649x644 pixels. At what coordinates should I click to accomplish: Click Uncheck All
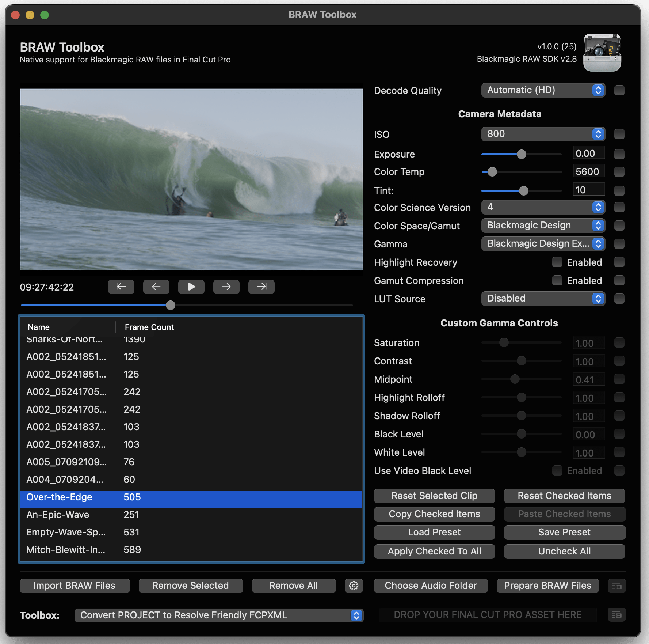click(564, 551)
